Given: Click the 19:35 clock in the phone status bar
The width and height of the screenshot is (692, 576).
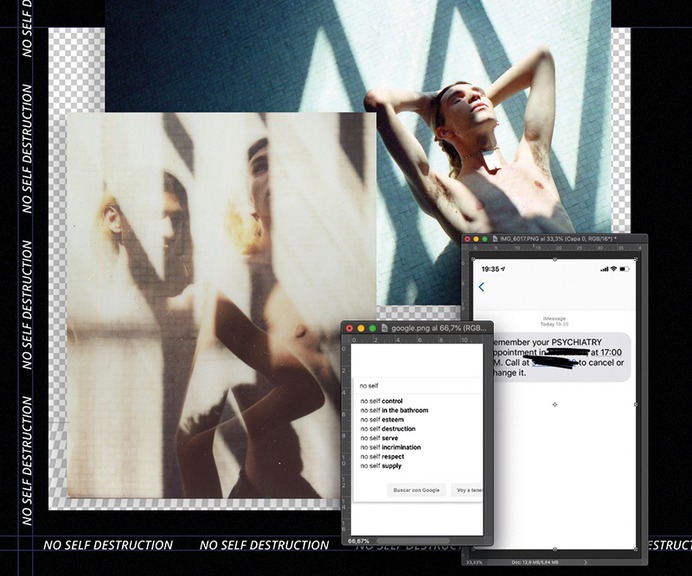Looking at the screenshot, I should [490, 269].
